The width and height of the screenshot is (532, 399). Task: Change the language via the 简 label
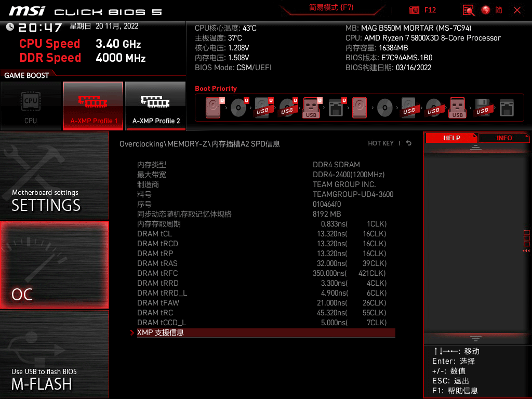click(499, 10)
